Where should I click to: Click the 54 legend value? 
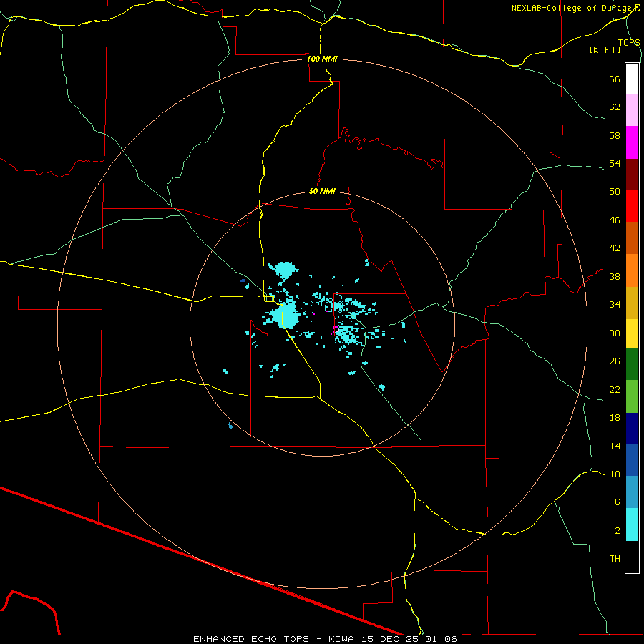click(x=615, y=163)
